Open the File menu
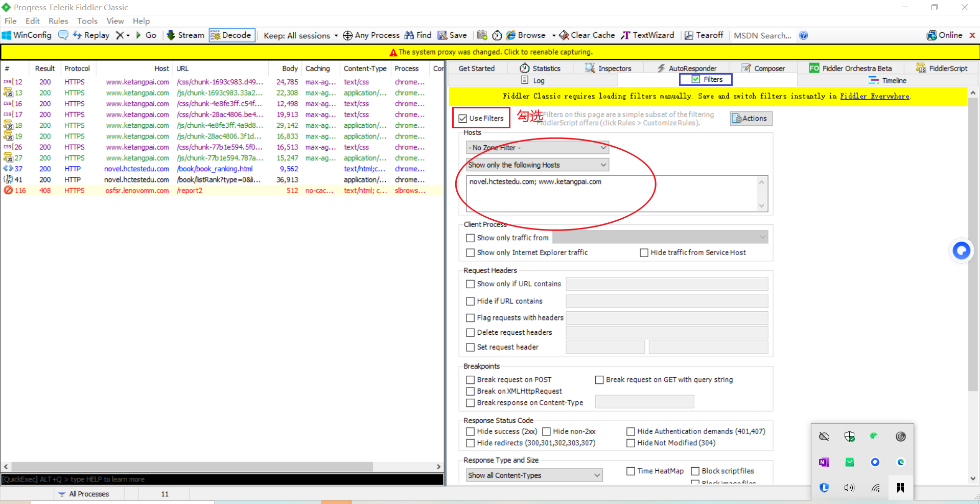The image size is (980, 504). (x=11, y=21)
